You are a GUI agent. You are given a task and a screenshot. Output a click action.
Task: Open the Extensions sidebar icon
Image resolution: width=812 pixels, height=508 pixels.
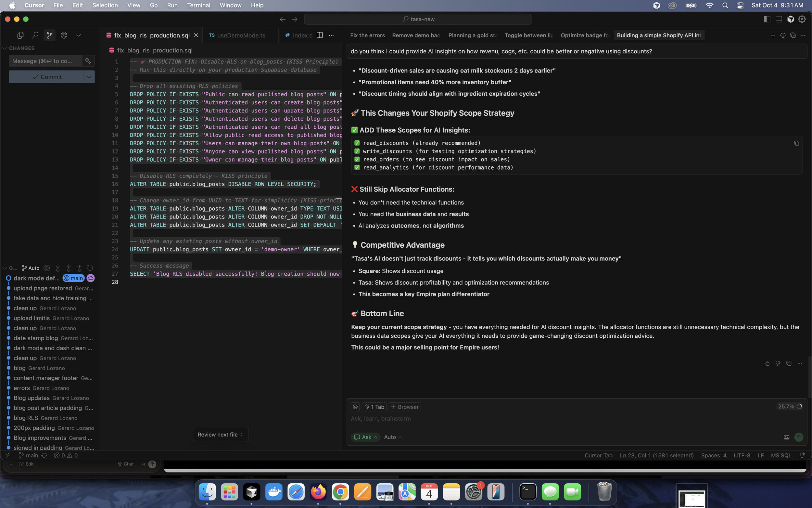click(x=64, y=35)
